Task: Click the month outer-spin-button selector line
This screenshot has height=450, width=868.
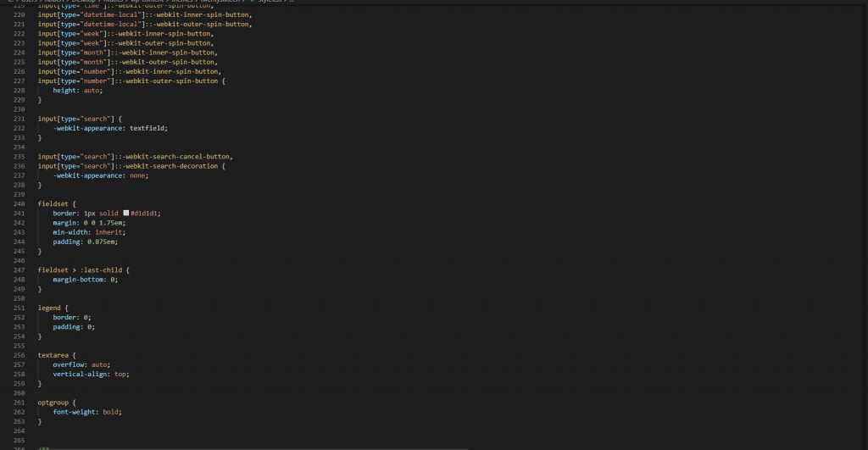Action: pyautogui.click(x=127, y=62)
